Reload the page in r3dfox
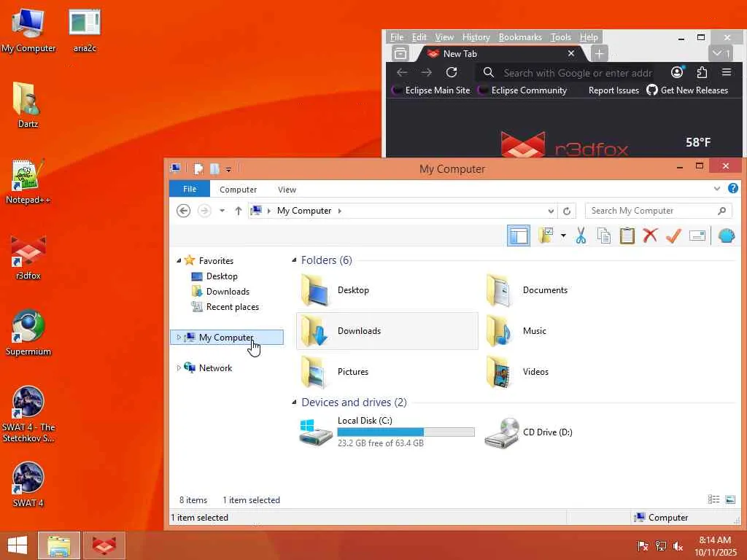This screenshot has height=560, width=747. [452, 72]
